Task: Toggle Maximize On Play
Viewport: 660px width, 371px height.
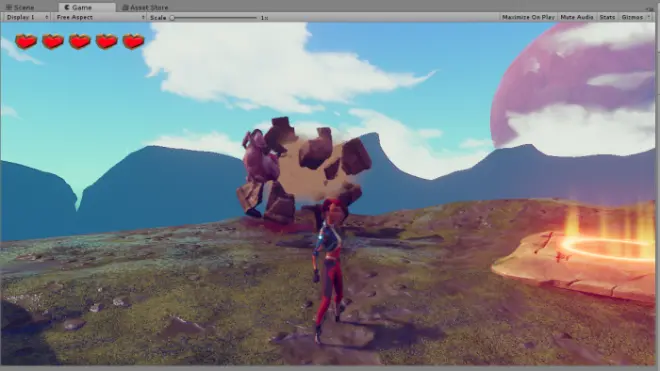Action: 528,17
